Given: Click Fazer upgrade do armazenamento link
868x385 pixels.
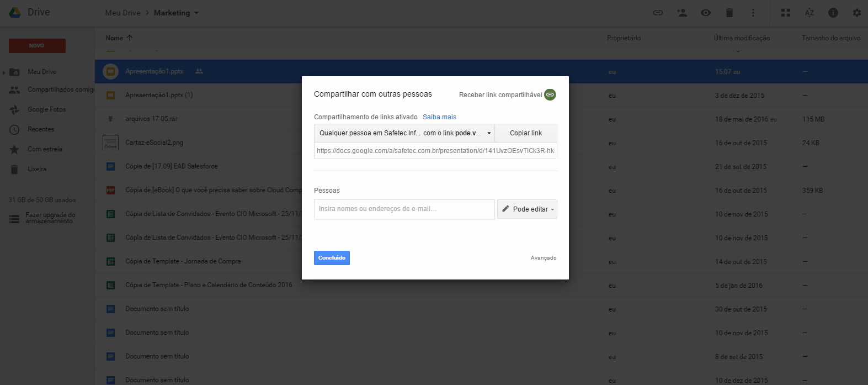Looking at the screenshot, I should point(50,218).
